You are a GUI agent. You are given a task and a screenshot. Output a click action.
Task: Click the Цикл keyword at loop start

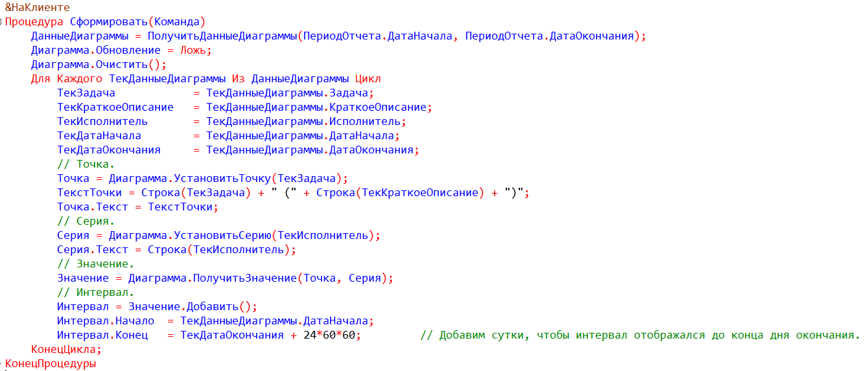368,78
